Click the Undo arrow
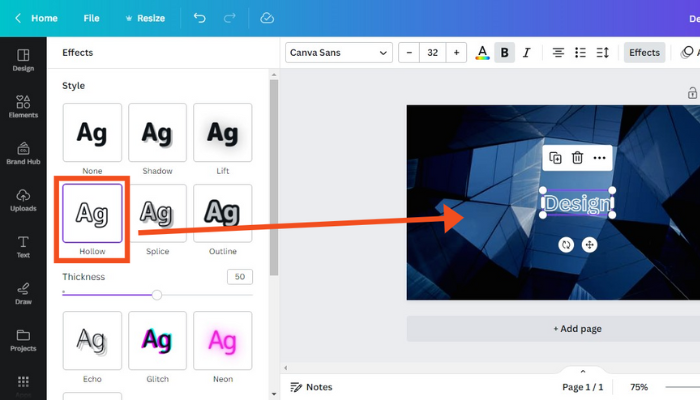 point(200,18)
